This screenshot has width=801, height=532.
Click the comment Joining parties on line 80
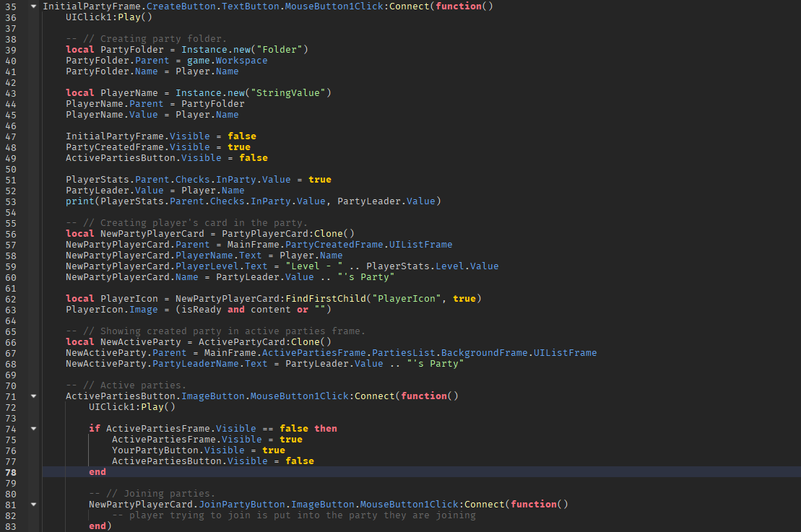tap(152, 493)
